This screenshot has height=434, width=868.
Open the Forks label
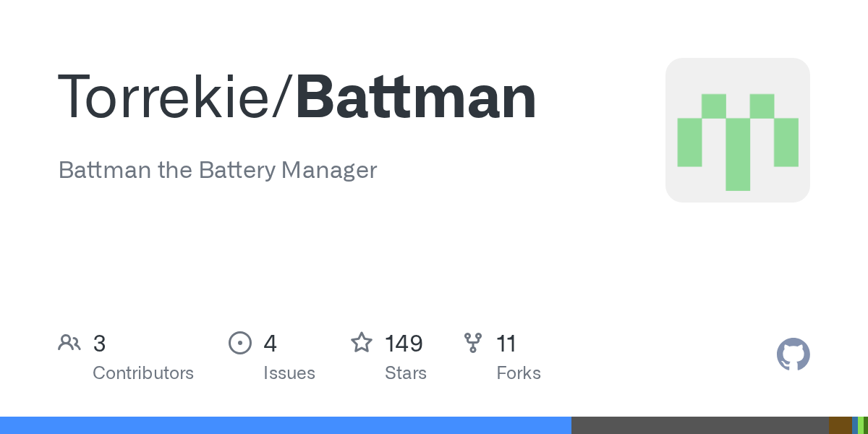[x=519, y=373]
